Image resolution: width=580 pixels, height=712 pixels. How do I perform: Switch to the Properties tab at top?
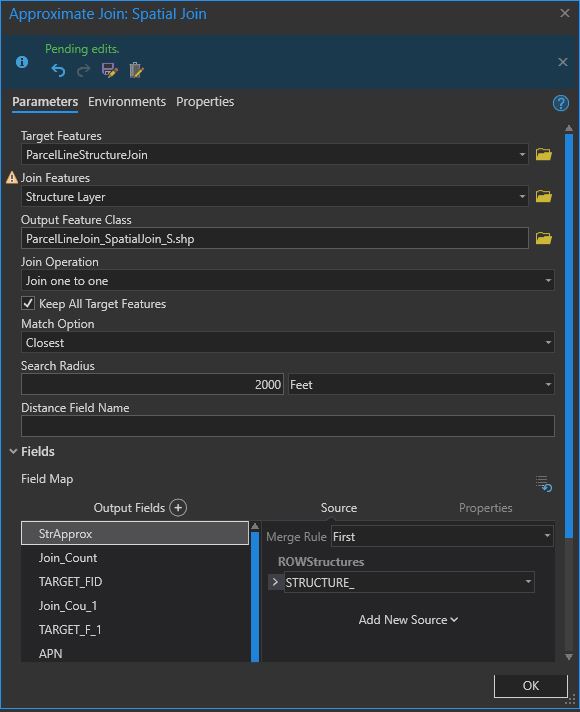pos(205,102)
